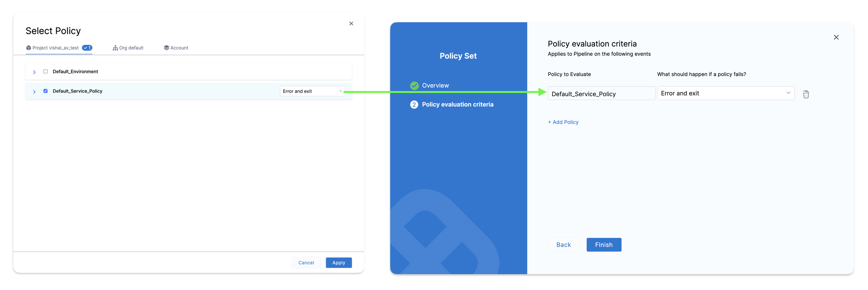This screenshot has width=868, height=290.
Task: Click the project cube icon on vishal_av_test tab
Action: [29, 48]
